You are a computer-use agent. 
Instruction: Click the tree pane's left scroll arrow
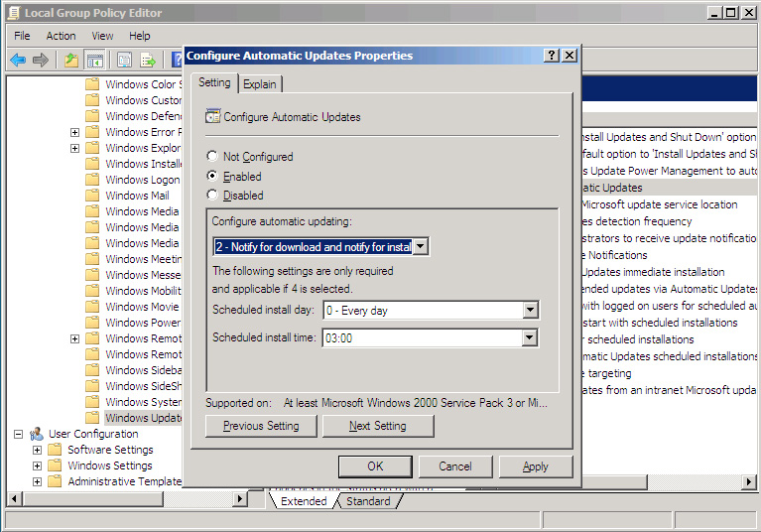click(x=14, y=498)
